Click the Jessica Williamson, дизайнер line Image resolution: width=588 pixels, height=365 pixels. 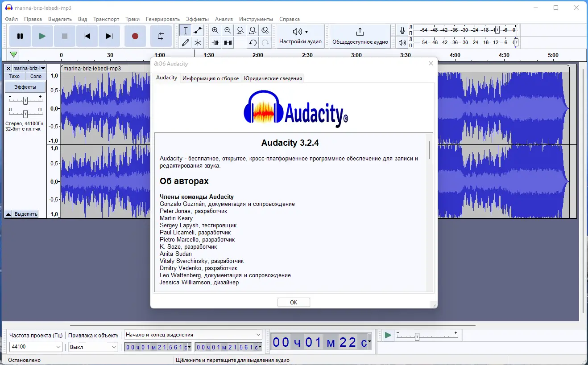coord(199,282)
